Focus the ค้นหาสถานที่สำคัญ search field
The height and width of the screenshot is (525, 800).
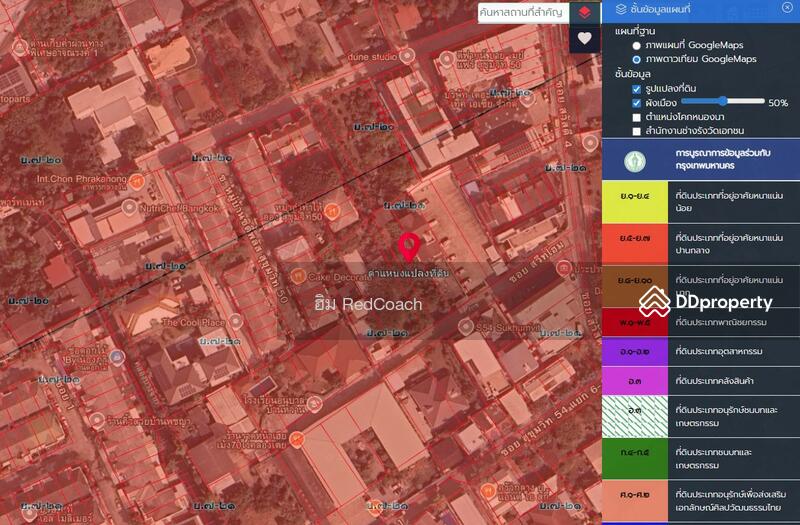(523, 12)
